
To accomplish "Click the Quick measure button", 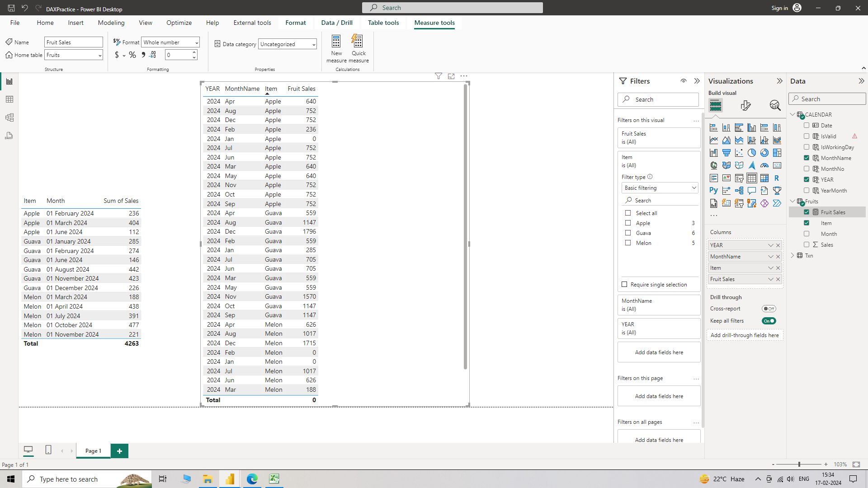I will point(359,49).
